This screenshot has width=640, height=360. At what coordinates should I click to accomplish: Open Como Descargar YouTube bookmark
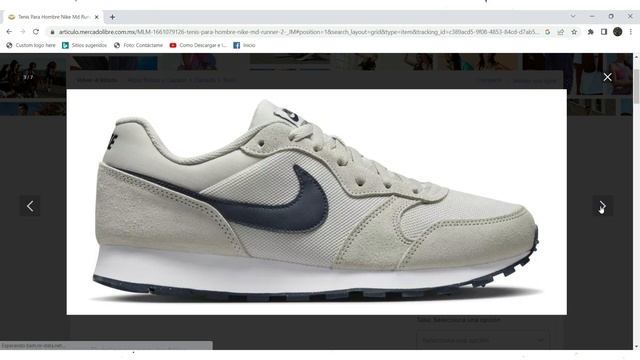click(198, 45)
